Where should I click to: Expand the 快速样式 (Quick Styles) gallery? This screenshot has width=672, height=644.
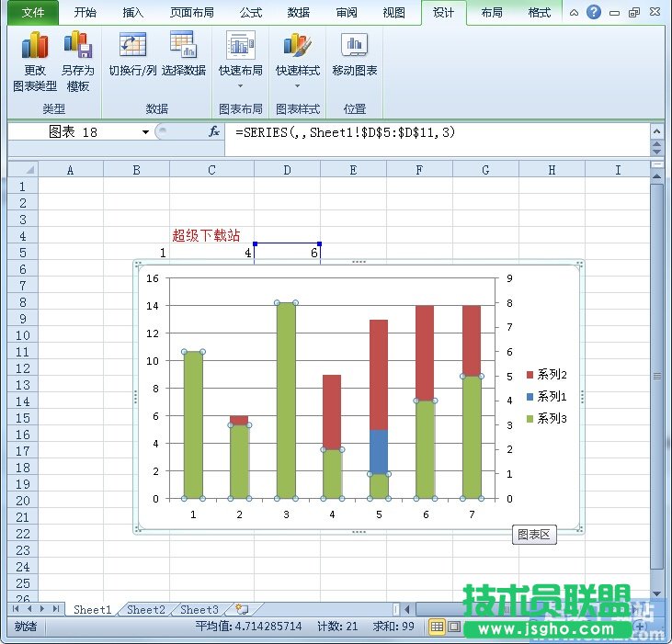(x=297, y=86)
